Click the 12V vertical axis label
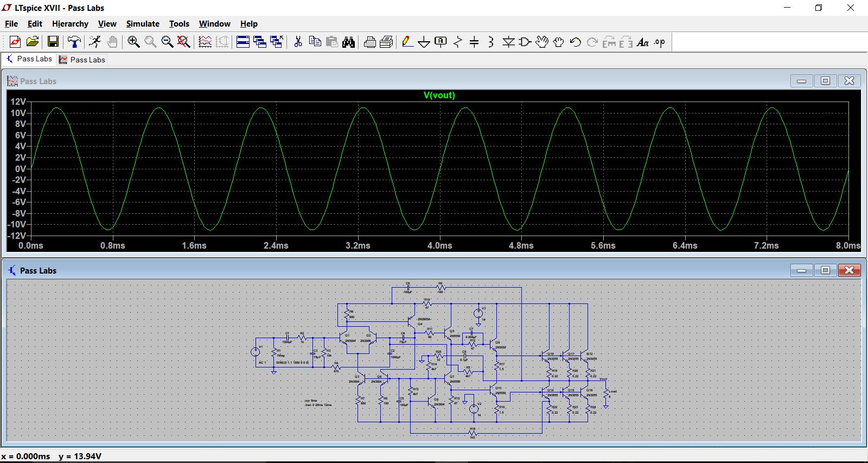Image resolution: width=868 pixels, height=463 pixels. click(18, 102)
